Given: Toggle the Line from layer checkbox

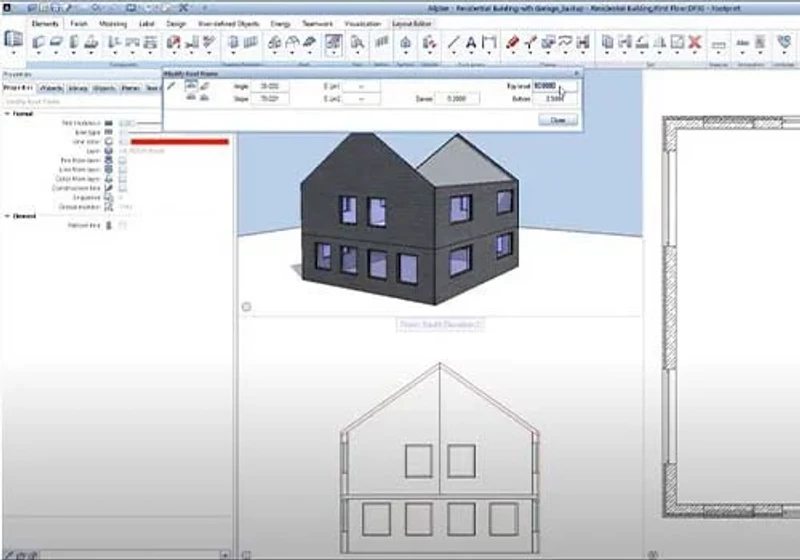Looking at the screenshot, I should [x=122, y=169].
